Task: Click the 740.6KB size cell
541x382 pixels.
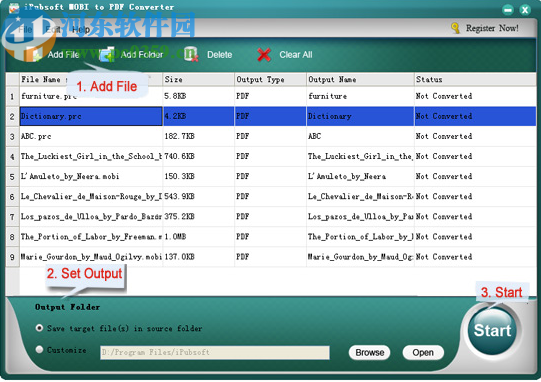Action: click(x=198, y=156)
